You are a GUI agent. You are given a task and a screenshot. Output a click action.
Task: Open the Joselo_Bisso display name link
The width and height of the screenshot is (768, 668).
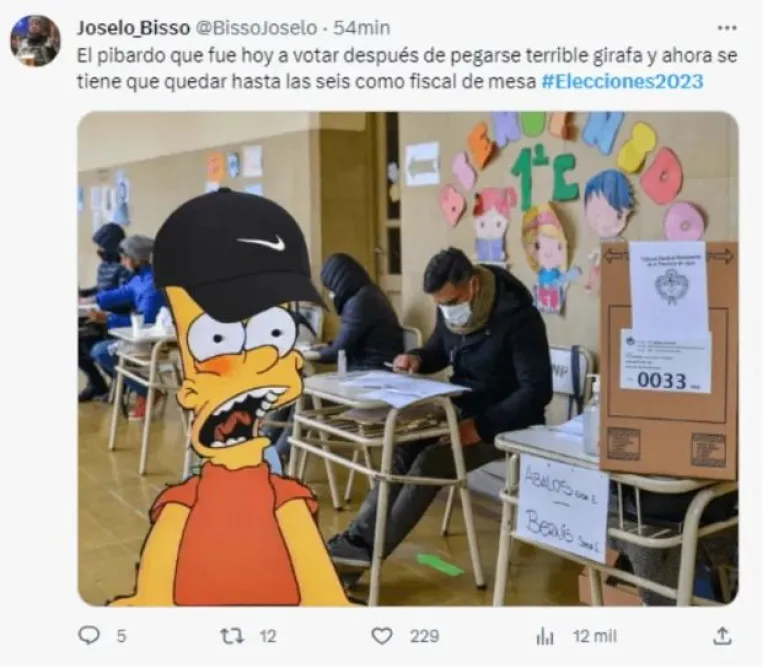click(x=133, y=28)
